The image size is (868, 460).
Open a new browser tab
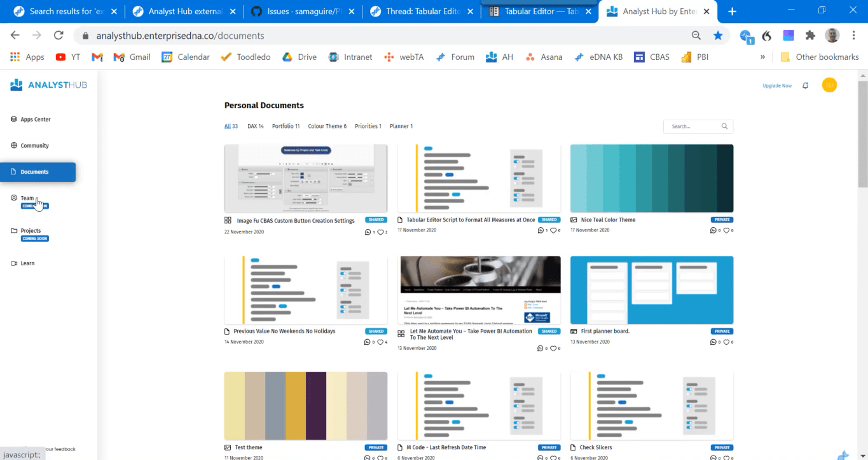(733, 11)
